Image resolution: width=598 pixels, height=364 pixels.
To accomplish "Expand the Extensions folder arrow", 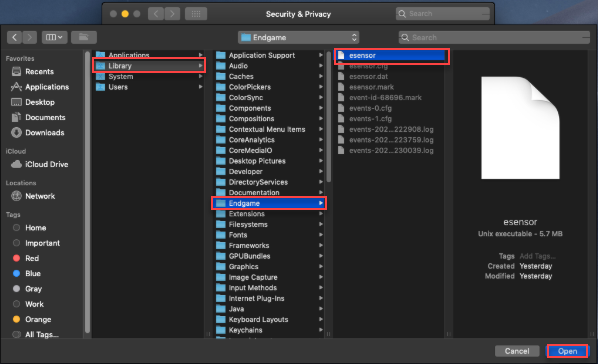I will (x=321, y=214).
